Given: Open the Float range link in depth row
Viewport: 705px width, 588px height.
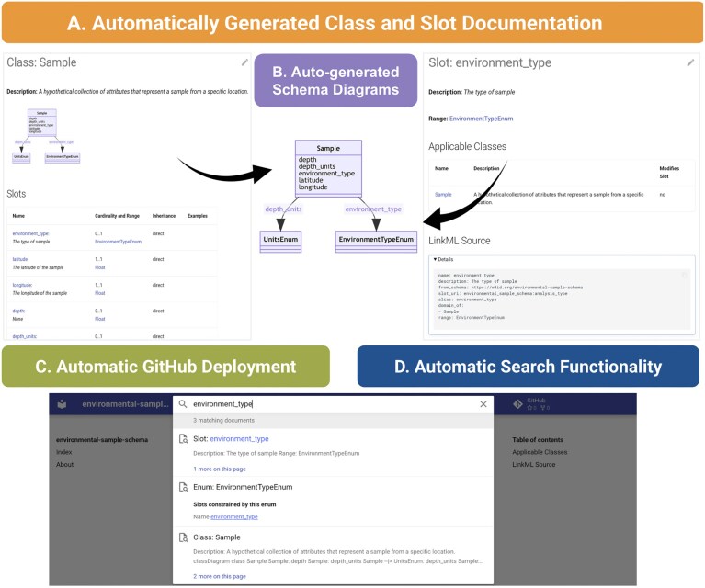Looking at the screenshot, I should click(100, 319).
